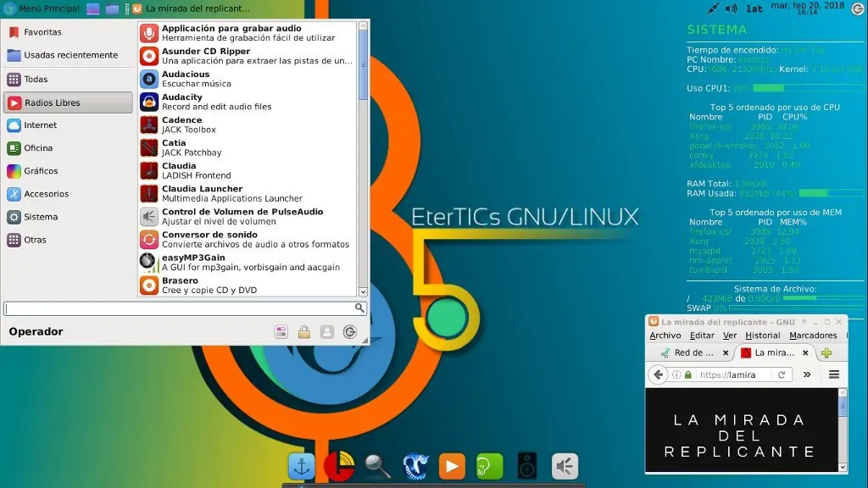Expand Firefox toolbar overflow chevron

point(807,374)
